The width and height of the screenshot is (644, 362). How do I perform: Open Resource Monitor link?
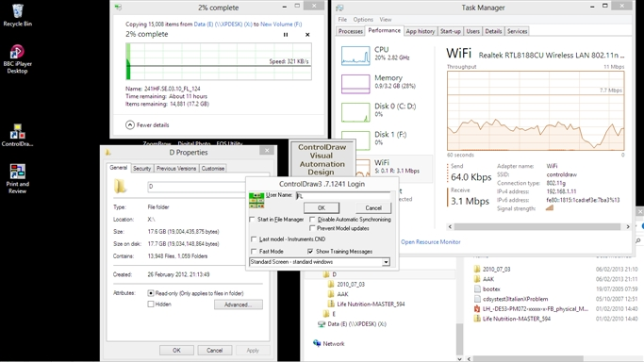tap(430, 241)
